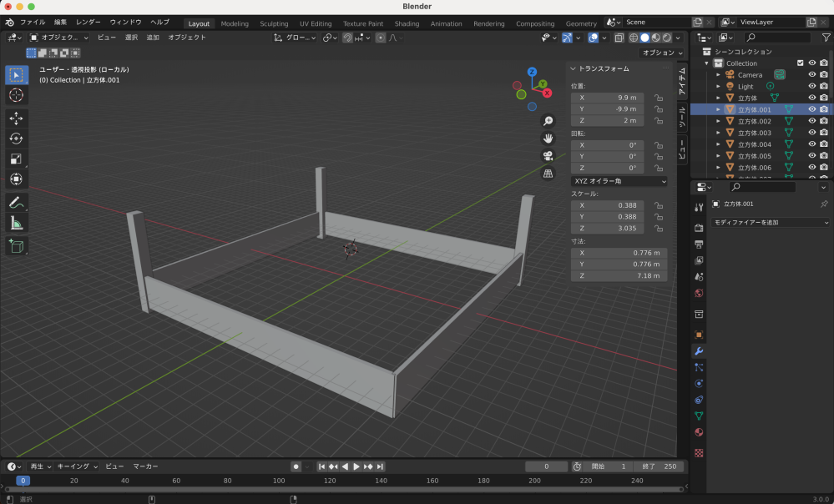
Task: Enable timeline auto keying record button
Action: click(x=296, y=466)
